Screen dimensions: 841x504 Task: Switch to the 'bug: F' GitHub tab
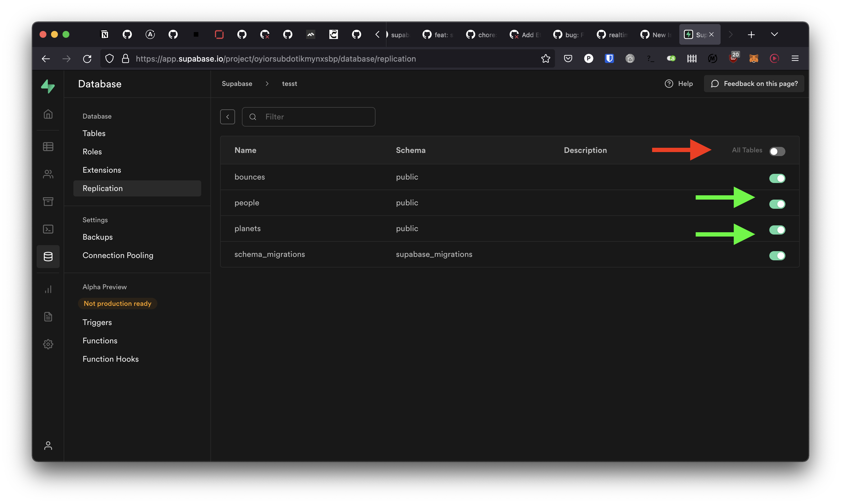[568, 35]
